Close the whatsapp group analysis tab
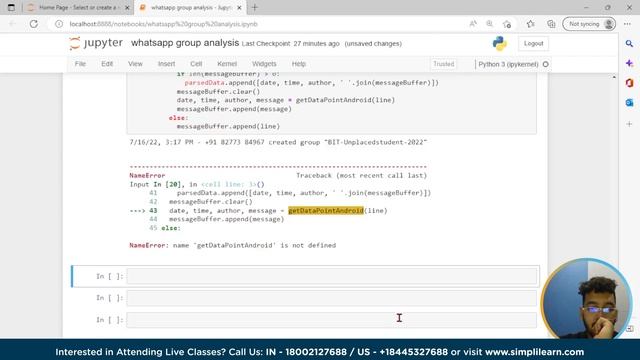The width and height of the screenshot is (640, 360). 239,7
